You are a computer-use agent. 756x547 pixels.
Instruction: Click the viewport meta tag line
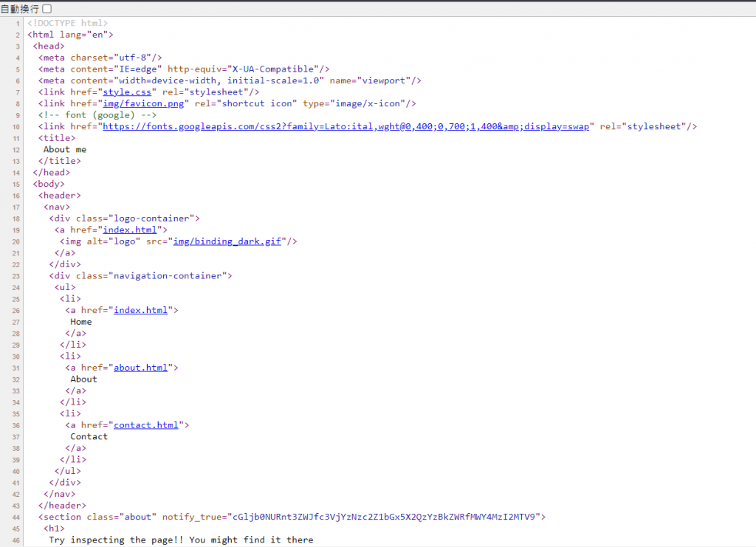[x=230, y=80]
